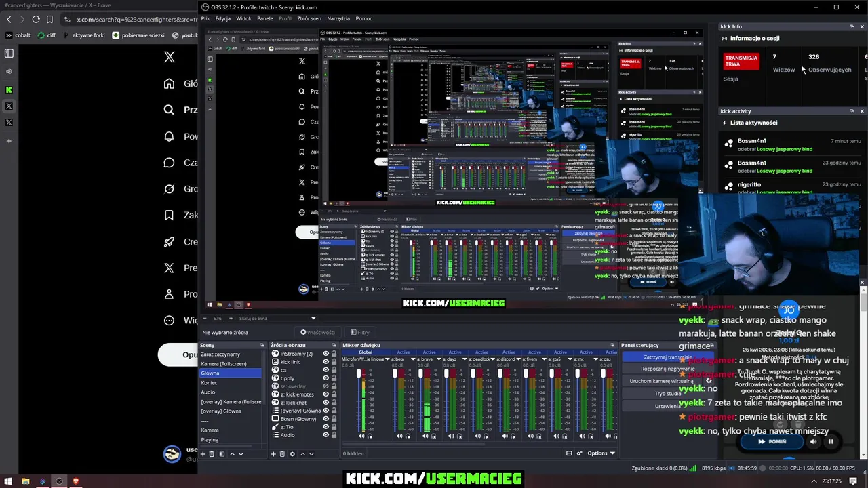Hide the kick link source
This screenshot has height=488, width=868.
click(325, 362)
